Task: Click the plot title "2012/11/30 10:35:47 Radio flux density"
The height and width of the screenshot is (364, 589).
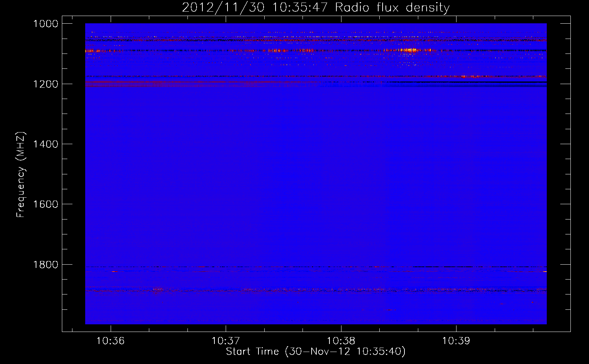Action: (316, 7)
